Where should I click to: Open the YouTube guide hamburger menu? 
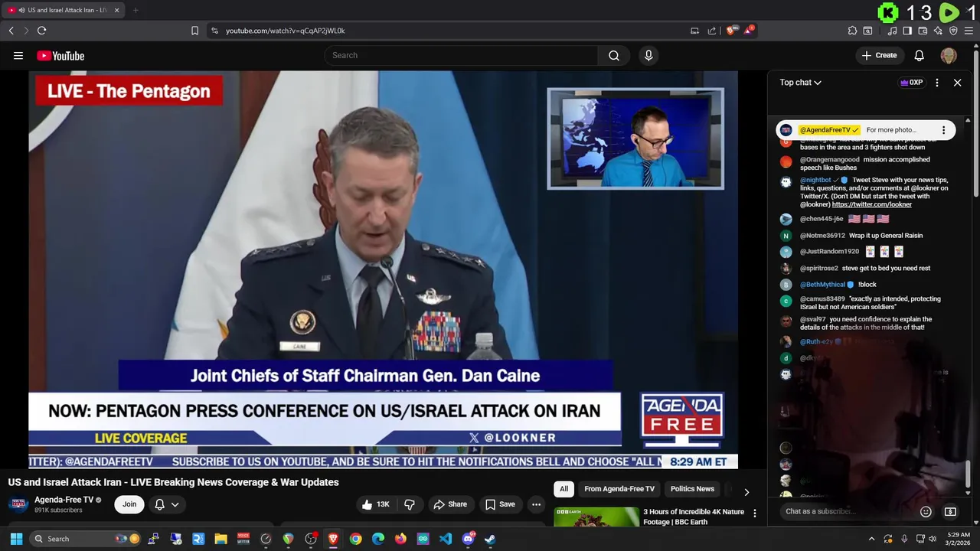pyautogui.click(x=18, y=55)
